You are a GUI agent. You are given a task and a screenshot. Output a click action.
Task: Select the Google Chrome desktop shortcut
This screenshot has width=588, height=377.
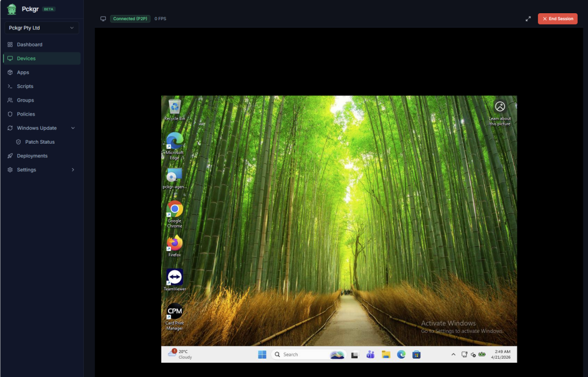pos(175,210)
